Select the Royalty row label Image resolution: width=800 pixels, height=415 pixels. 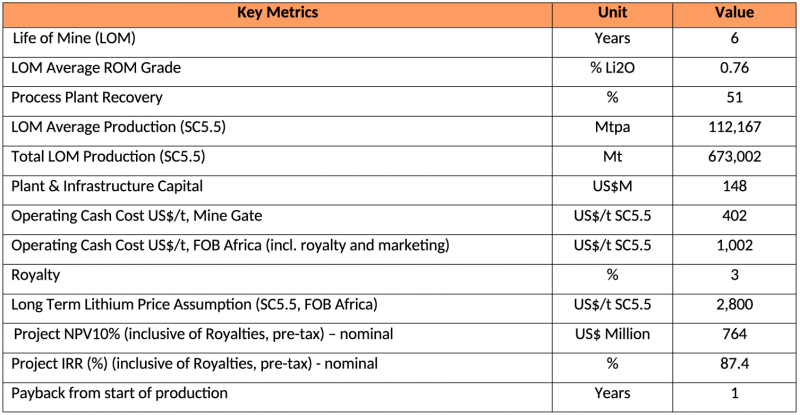(x=36, y=275)
